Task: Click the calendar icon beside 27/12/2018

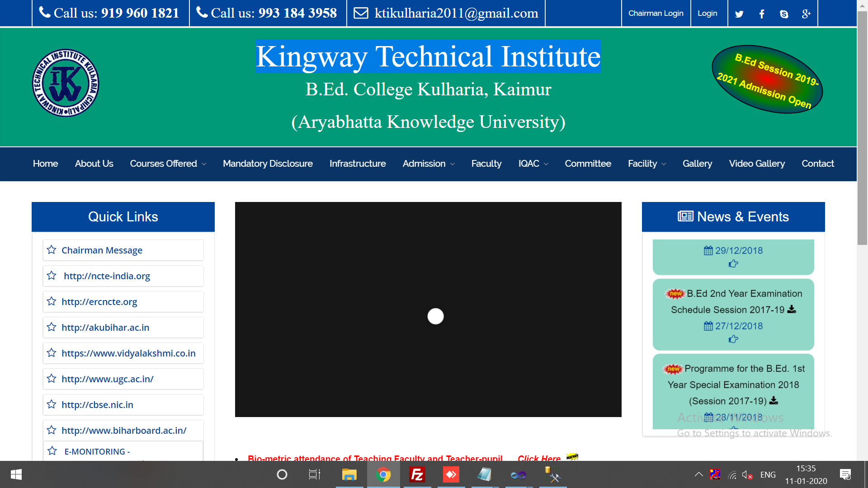Action: point(708,326)
